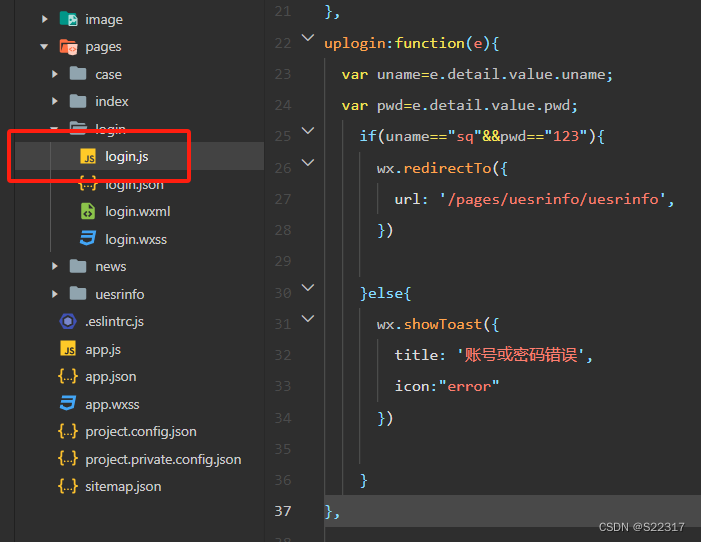Viewport: 701px width, 542px height.
Task: Click line number 29 in gutter
Action: (x=283, y=261)
